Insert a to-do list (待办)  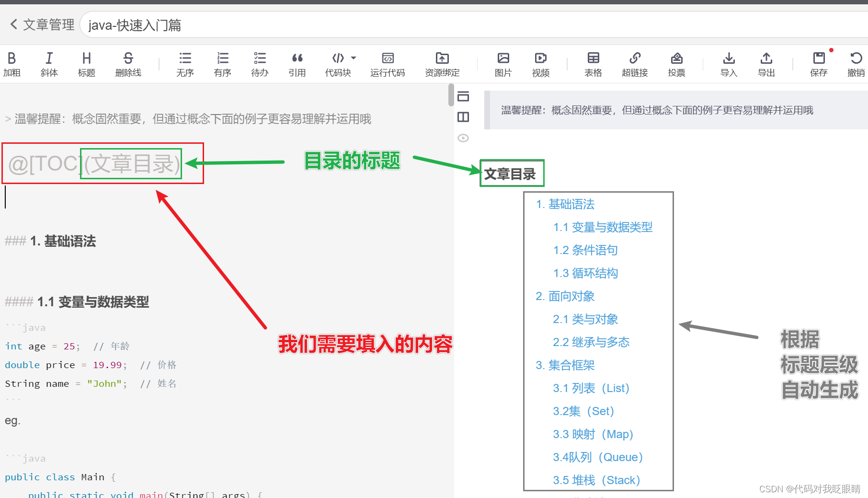[x=260, y=64]
